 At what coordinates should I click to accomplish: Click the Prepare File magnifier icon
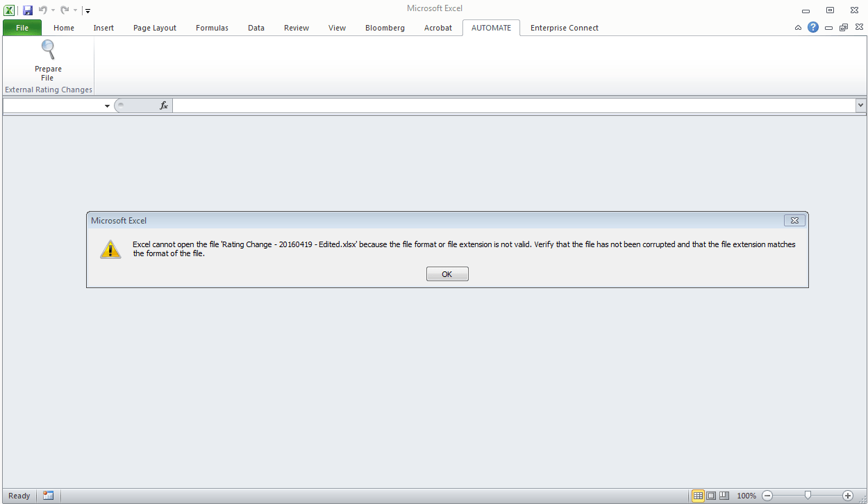click(48, 50)
